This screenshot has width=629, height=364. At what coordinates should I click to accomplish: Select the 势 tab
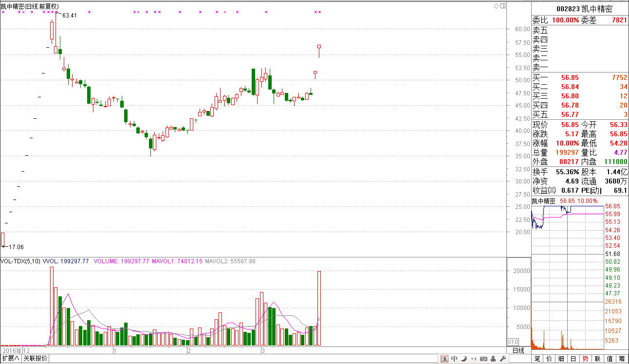click(586, 359)
